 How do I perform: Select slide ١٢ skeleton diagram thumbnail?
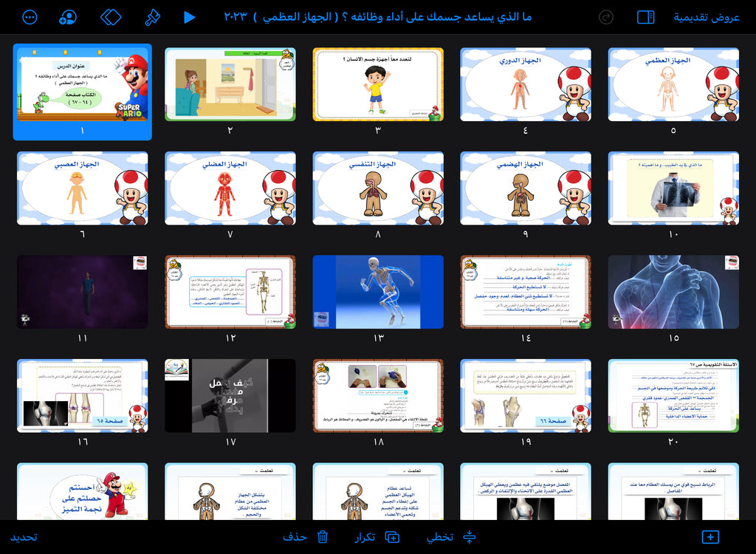230,292
